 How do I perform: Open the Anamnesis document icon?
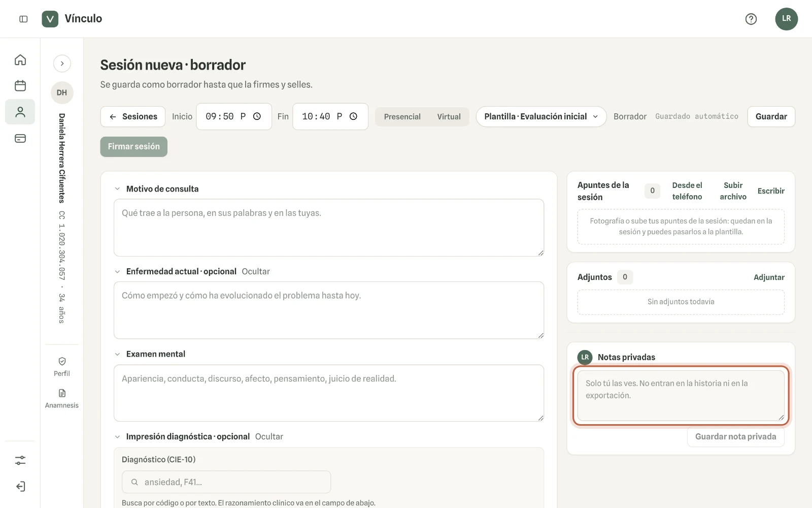[62, 393]
